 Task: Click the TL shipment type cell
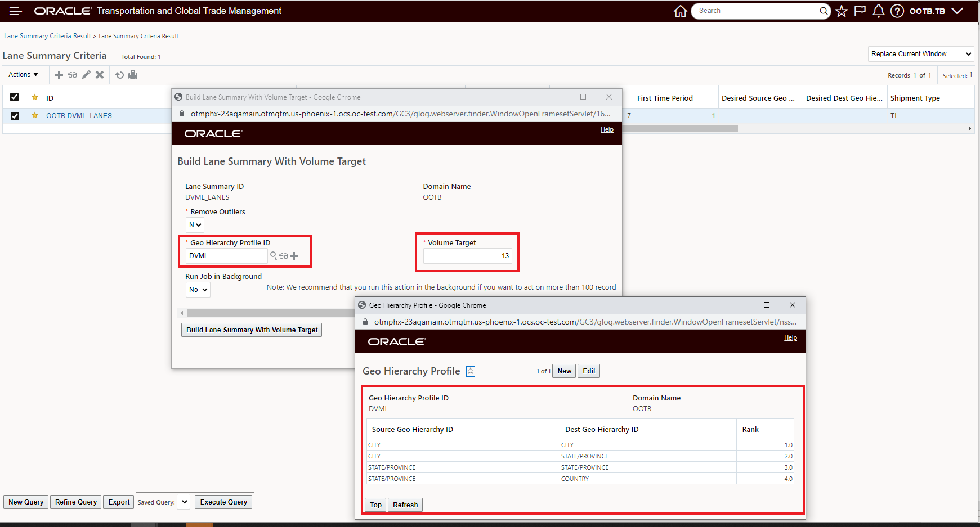click(894, 116)
